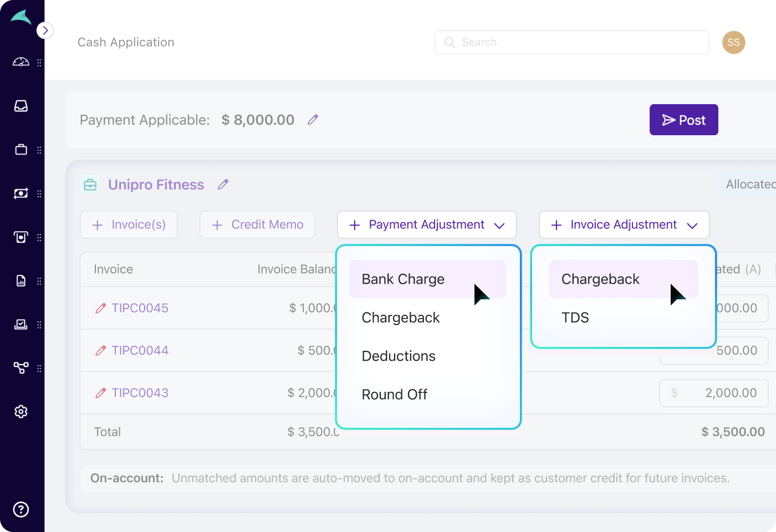
Task: Open the Invoice Adjustment dropdown
Action: point(624,225)
